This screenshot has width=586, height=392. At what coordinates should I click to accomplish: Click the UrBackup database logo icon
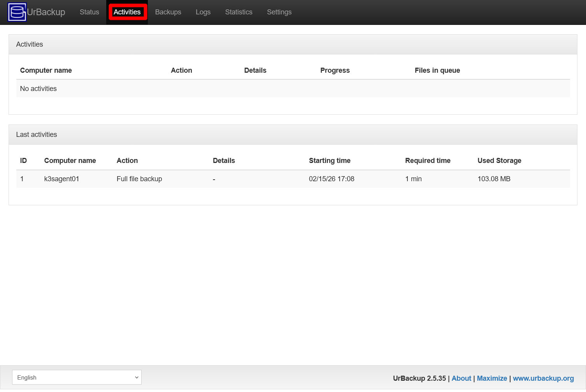[x=17, y=12]
